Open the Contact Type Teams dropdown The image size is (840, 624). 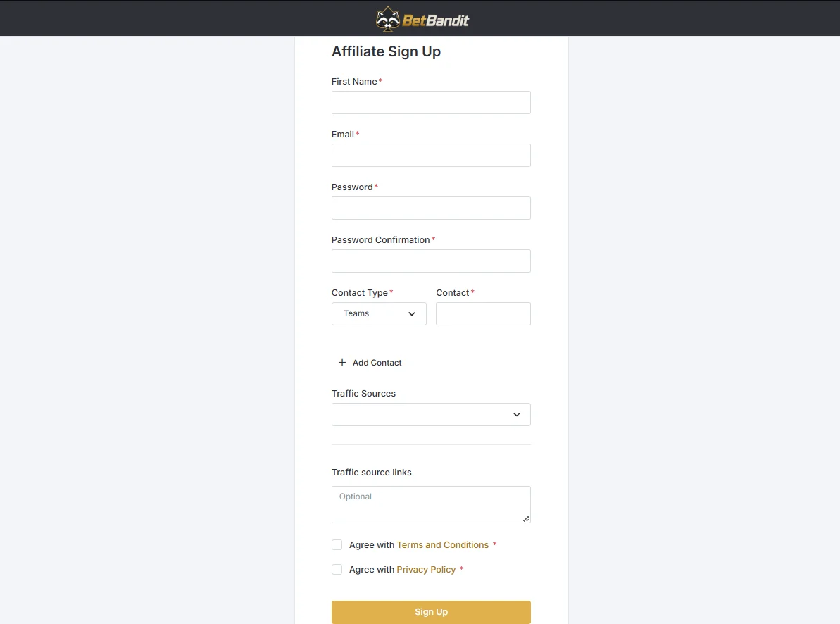379,313
